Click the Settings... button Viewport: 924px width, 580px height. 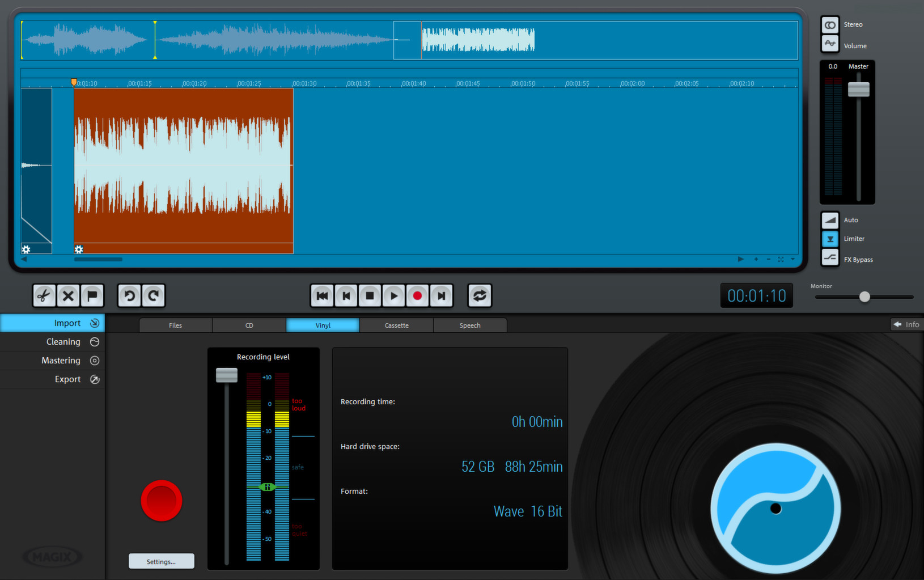tap(162, 561)
